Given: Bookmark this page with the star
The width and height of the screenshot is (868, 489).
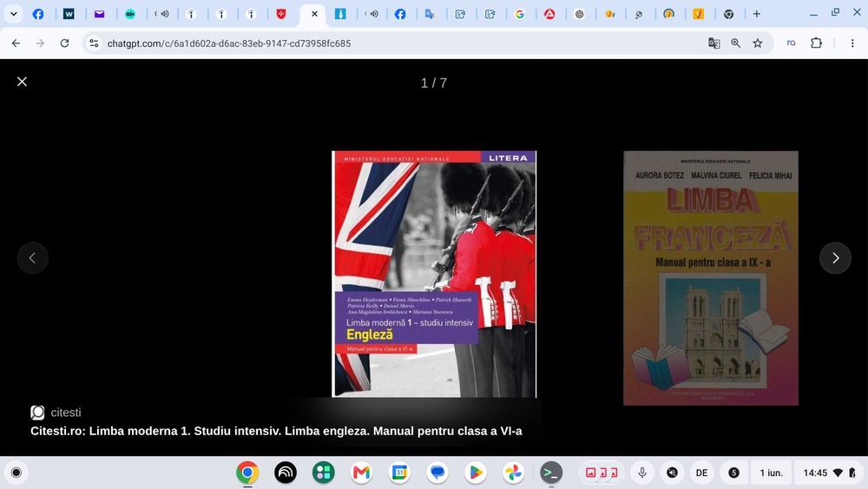Looking at the screenshot, I should pos(758,43).
